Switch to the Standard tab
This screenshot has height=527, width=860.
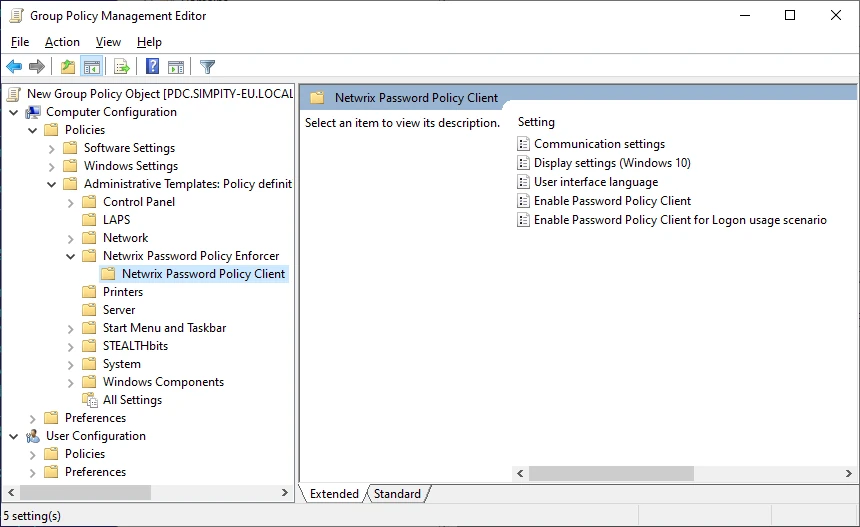click(397, 494)
